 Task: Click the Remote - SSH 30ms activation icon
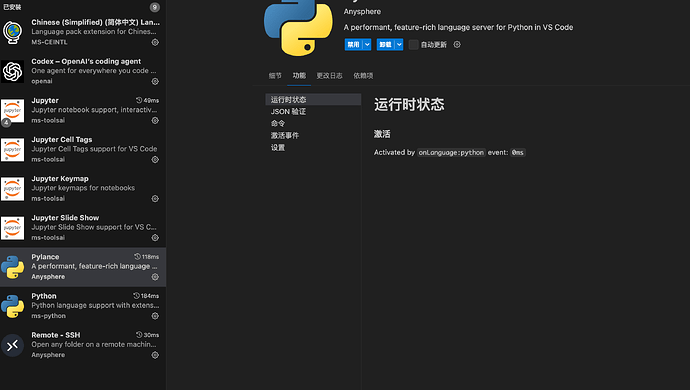click(139, 335)
